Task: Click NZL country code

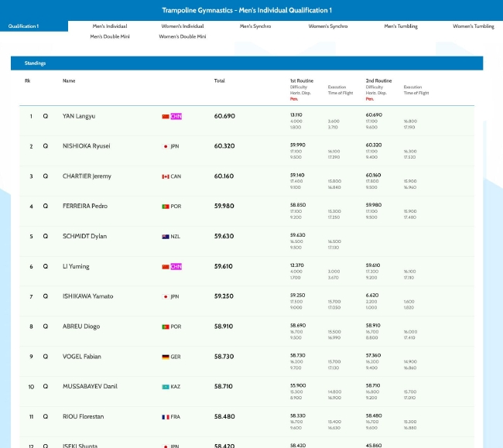Action: tap(176, 237)
